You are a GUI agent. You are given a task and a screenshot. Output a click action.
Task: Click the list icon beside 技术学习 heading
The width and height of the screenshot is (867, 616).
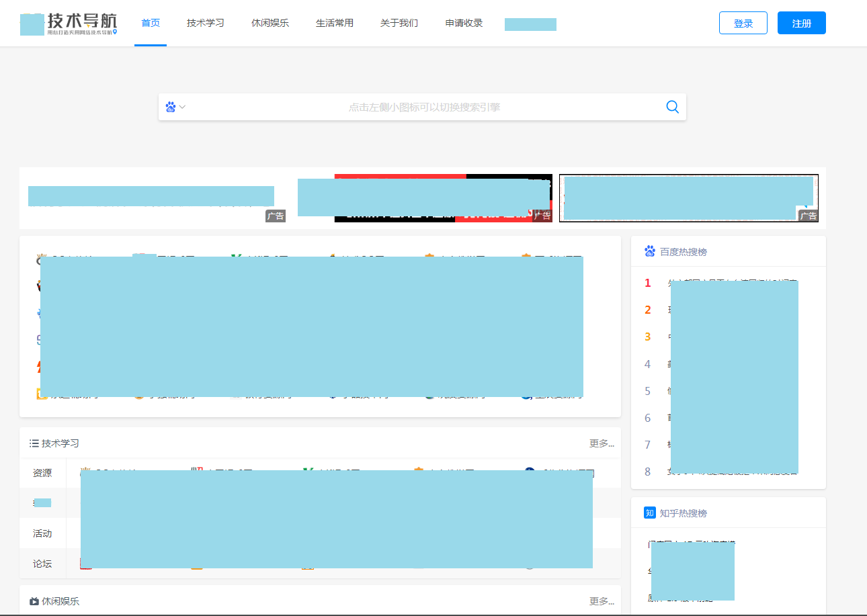(x=34, y=443)
